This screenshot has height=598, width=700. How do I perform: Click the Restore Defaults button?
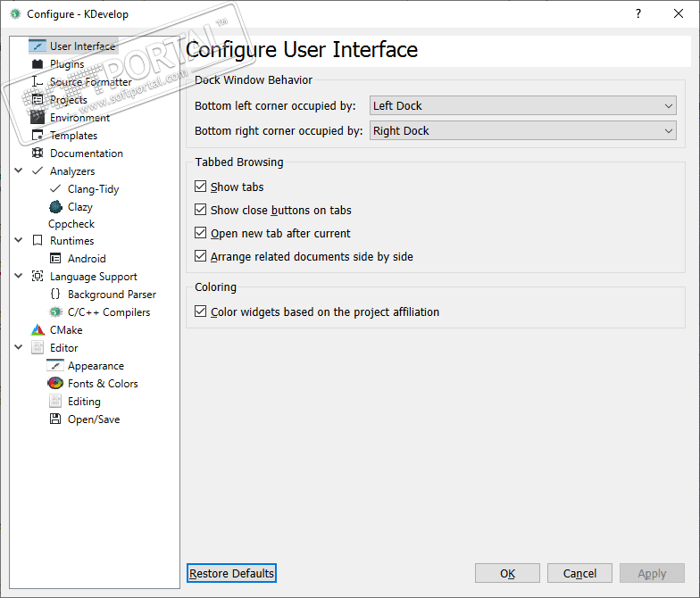[231, 573]
